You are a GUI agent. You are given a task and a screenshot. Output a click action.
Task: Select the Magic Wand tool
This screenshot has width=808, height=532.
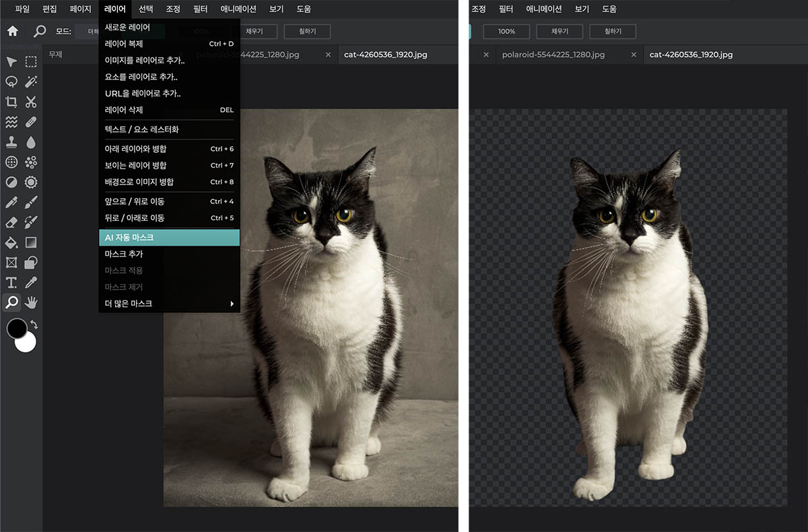(x=31, y=81)
